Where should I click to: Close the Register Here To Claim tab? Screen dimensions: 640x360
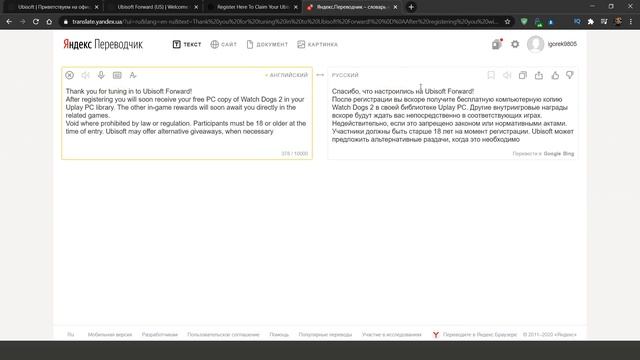296,7
